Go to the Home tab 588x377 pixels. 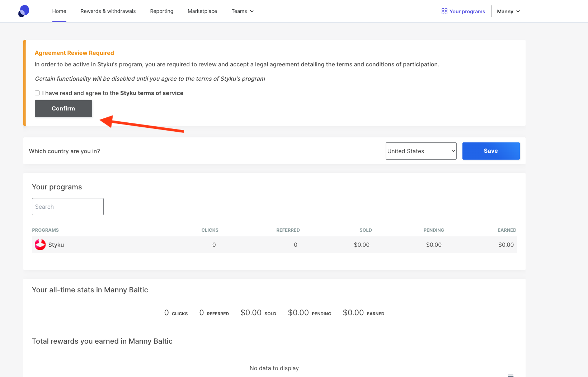pos(59,11)
